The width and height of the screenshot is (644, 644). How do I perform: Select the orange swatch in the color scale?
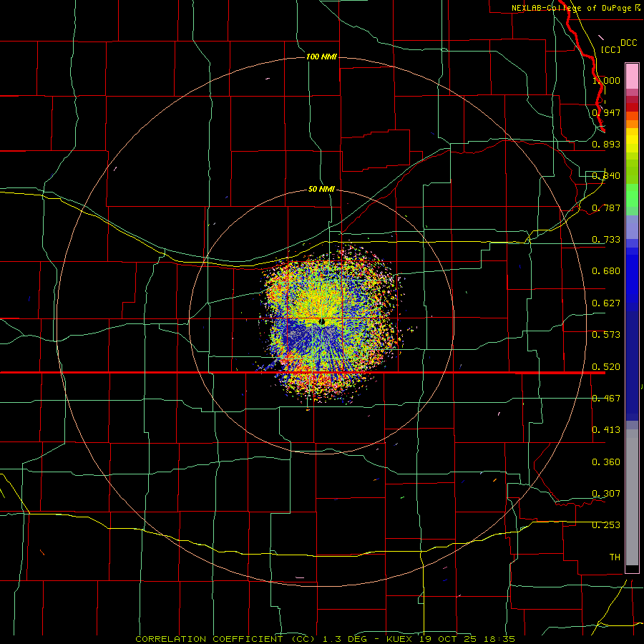(632, 124)
